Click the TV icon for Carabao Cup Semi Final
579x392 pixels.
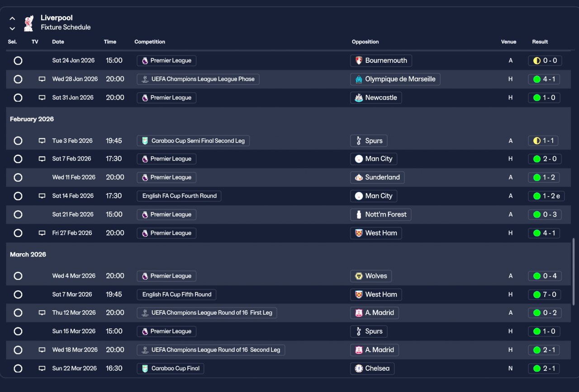pyautogui.click(x=42, y=141)
